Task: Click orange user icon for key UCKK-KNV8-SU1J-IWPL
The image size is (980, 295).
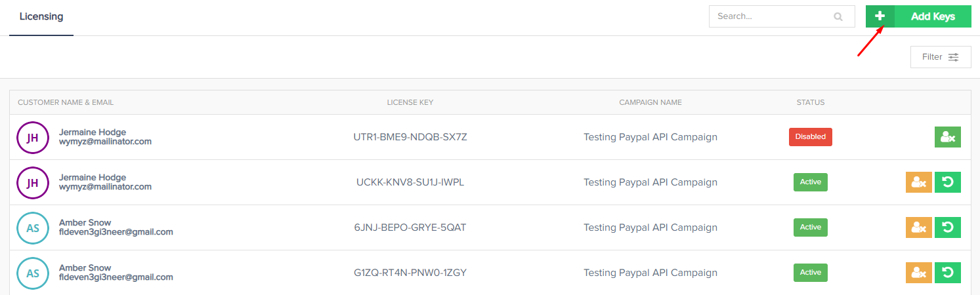Action: point(918,182)
